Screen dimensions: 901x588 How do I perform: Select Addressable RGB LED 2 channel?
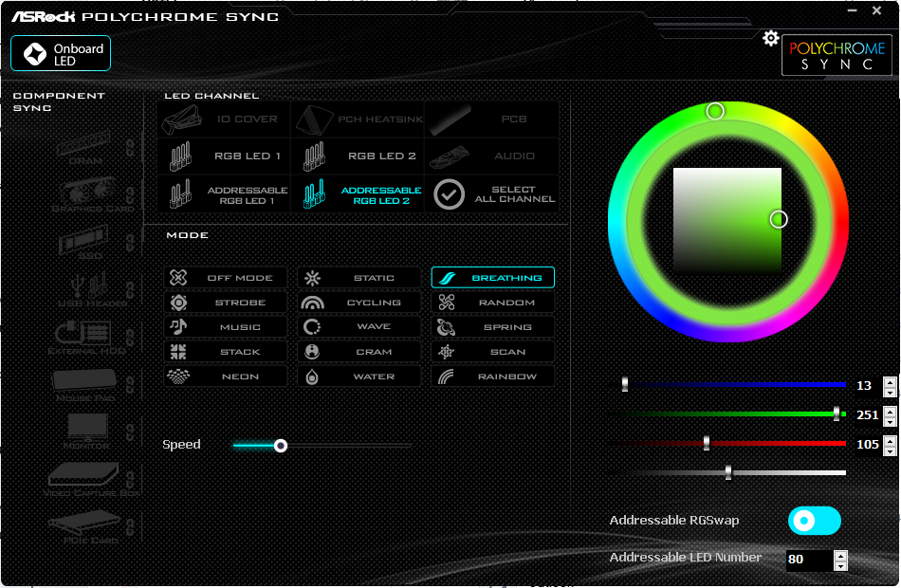pos(358,194)
